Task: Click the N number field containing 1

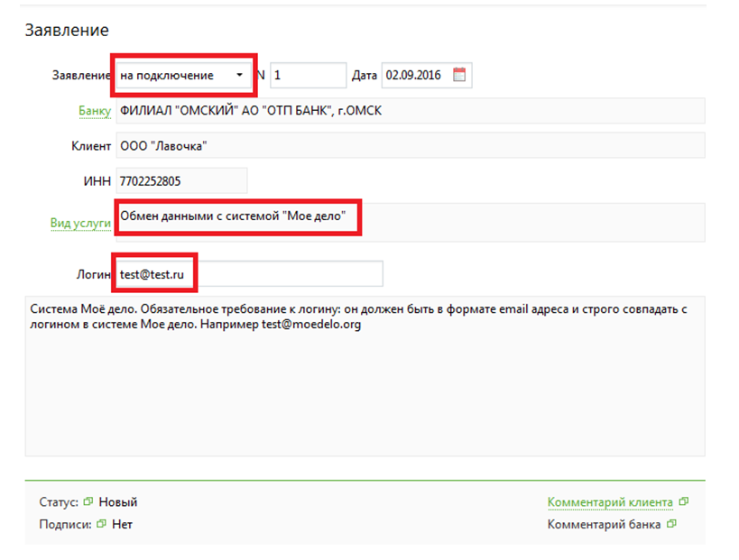Action: click(309, 76)
